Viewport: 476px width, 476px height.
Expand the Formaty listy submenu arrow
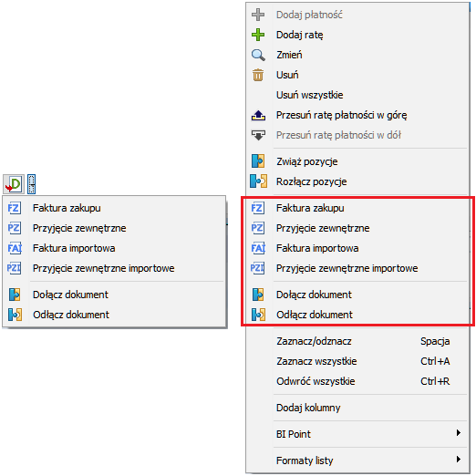point(459,459)
